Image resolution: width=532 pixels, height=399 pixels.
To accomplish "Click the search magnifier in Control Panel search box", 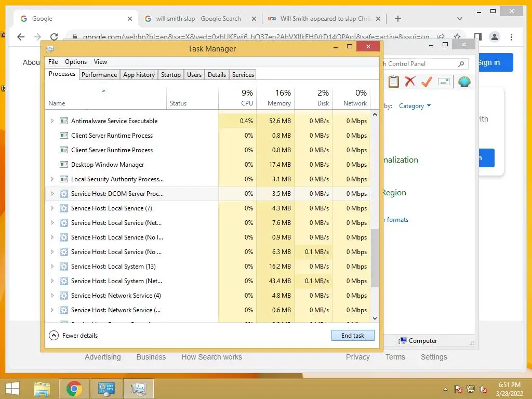I will (461, 64).
